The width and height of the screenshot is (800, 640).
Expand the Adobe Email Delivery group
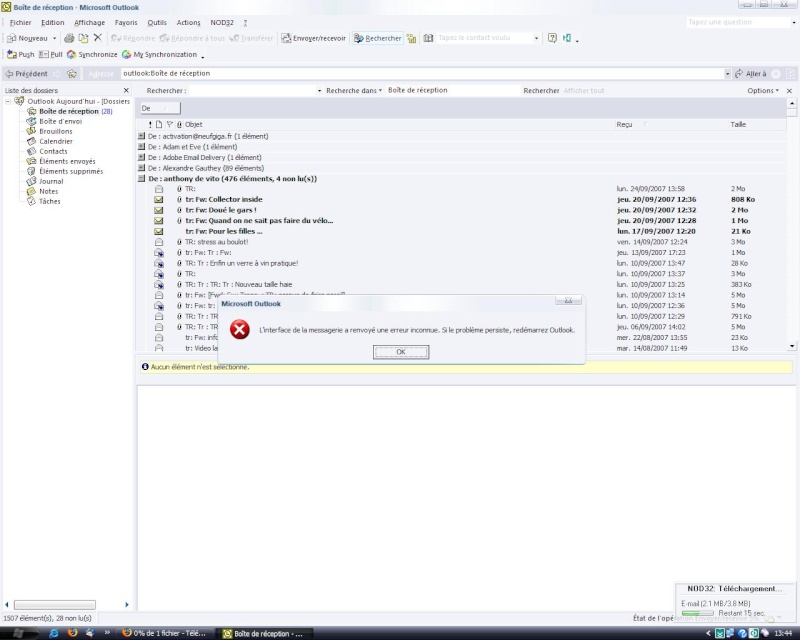(141, 158)
